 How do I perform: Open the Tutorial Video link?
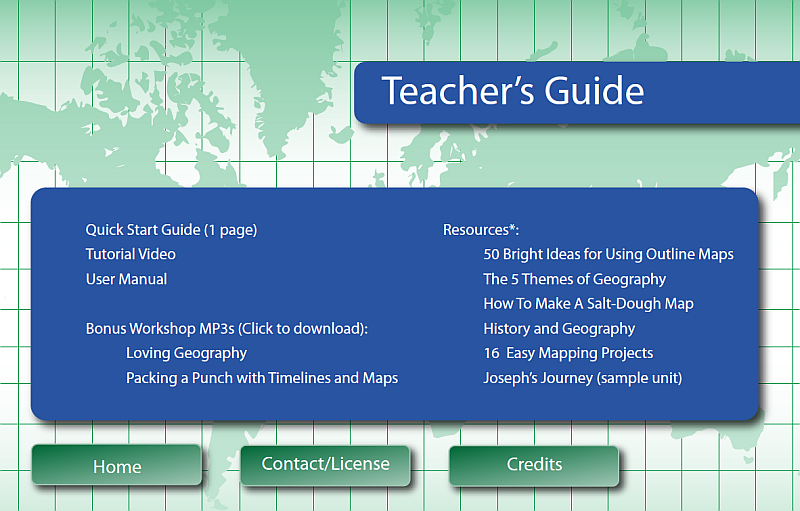point(131,254)
